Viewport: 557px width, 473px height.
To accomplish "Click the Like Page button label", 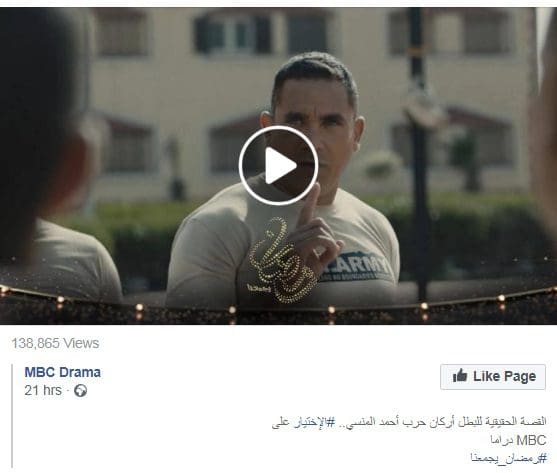I will [504, 376].
